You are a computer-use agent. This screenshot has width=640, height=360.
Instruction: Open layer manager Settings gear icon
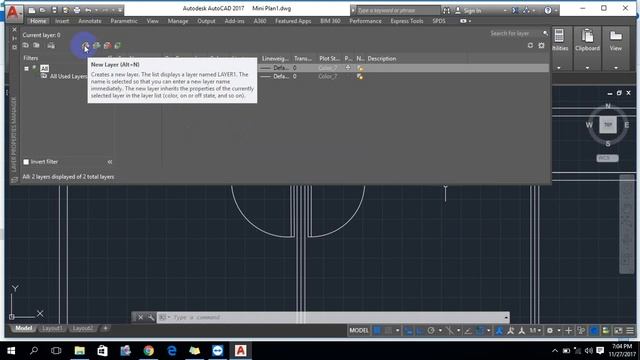(x=541, y=45)
